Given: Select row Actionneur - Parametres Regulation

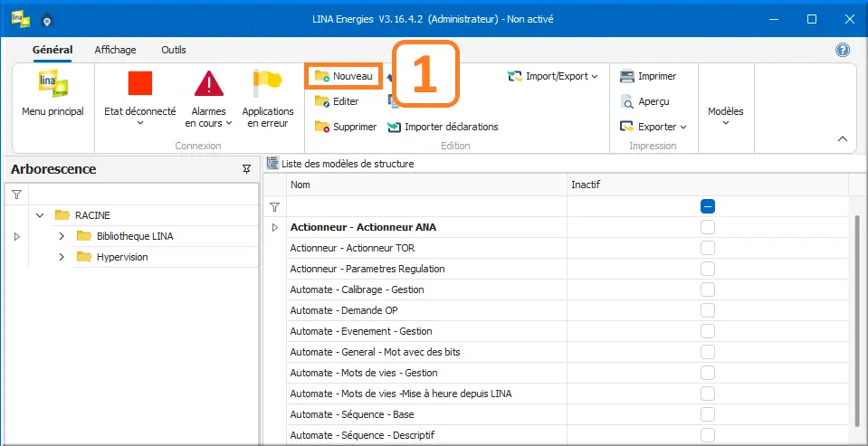Looking at the screenshot, I should pos(427,269).
